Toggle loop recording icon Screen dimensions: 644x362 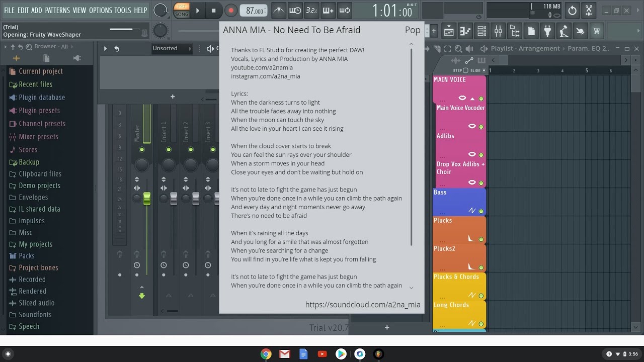[345, 10]
